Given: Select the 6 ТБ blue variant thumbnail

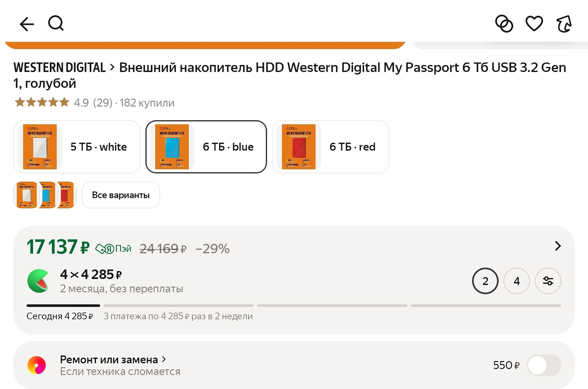Looking at the screenshot, I should tap(172, 147).
